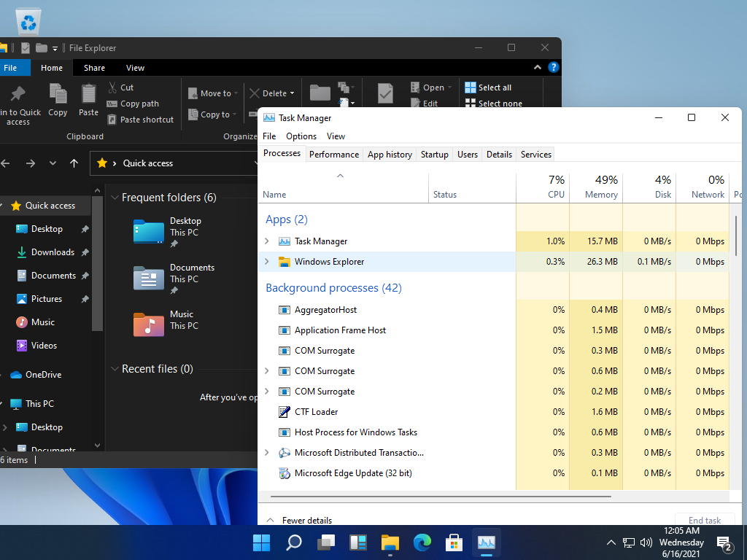Click Edit in the File Explorer ribbon
This screenshot has width=747, height=560.
pyautogui.click(x=425, y=104)
